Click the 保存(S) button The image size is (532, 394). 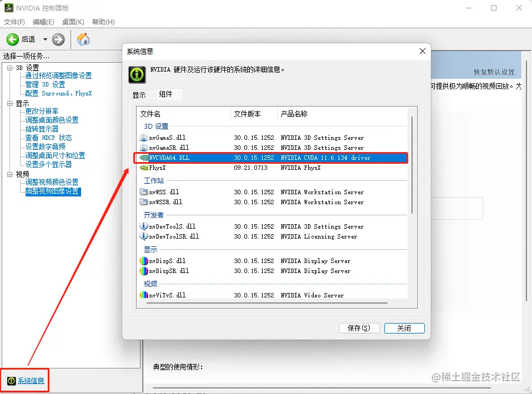point(359,328)
